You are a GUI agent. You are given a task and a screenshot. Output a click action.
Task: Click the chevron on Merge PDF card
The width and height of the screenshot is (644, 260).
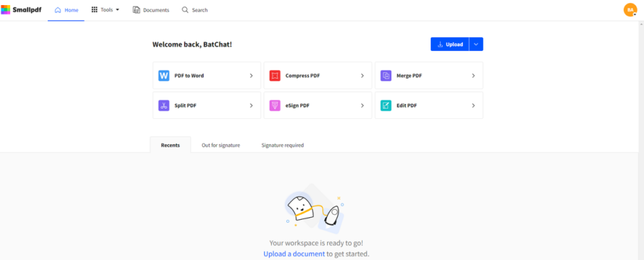473,76
